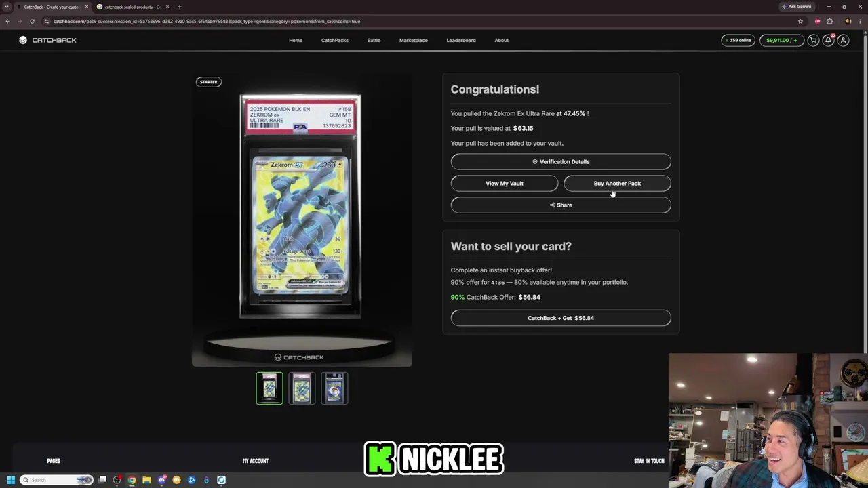Click the PAGES footer heading
868x488 pixels.
pos(54,461)
